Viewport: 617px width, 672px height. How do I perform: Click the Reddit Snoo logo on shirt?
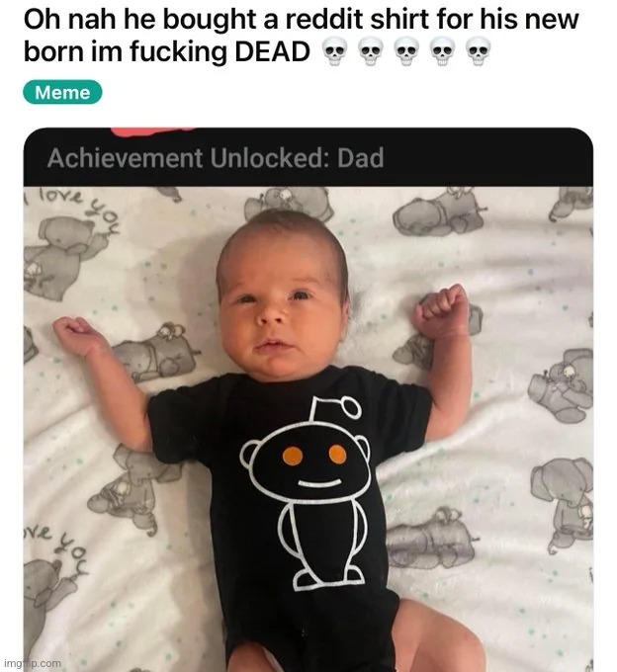tap(306, 494)
